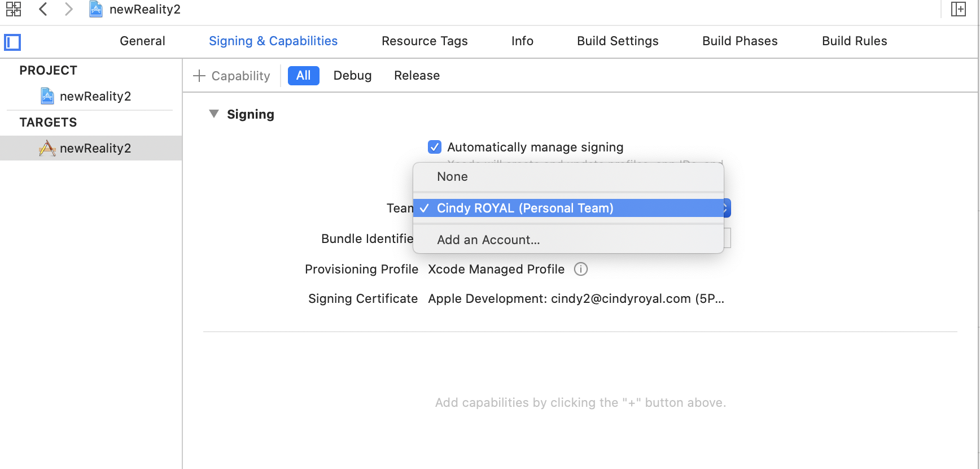This screenshot has width=980, height=469.
Task: Click the plus icon to add Capability
Action: [199, 76]
